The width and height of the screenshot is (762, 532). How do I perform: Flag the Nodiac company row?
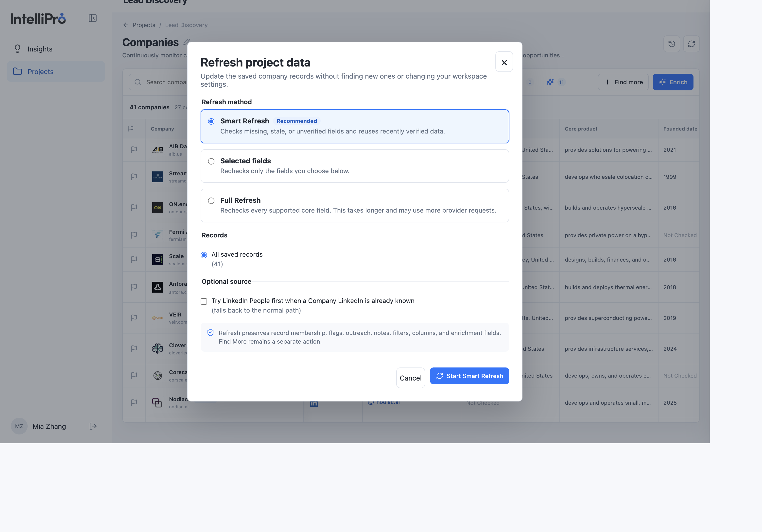(134, 403)
